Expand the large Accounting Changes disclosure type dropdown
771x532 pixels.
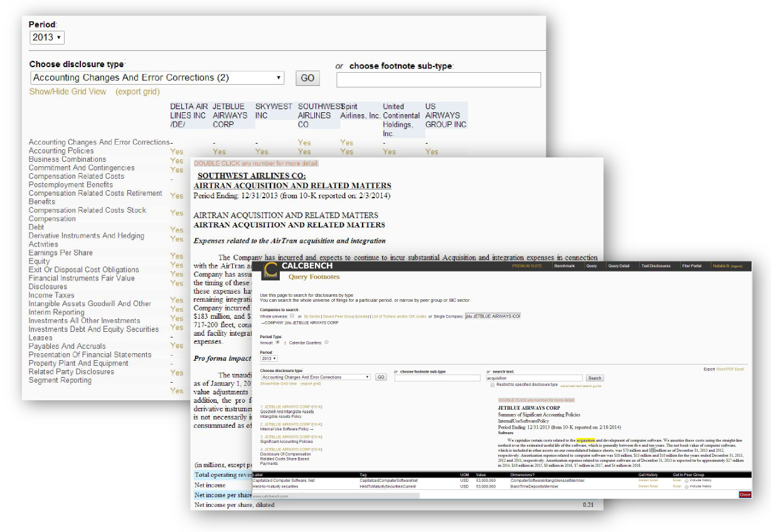tap(158, 78)
